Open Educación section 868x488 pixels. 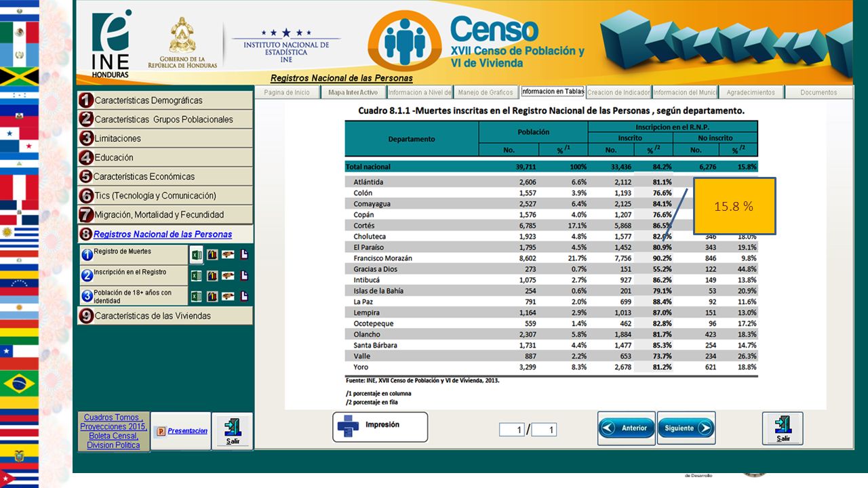tap(165, 157)
